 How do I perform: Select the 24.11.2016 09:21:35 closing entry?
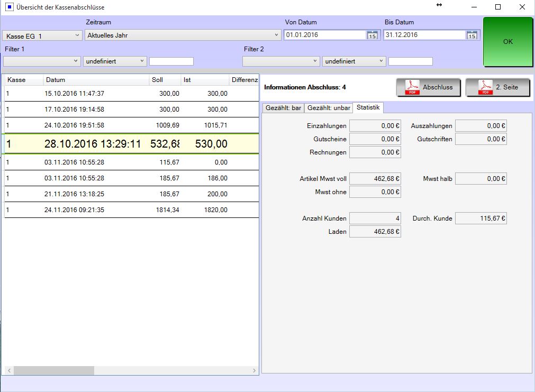[x=74, y=210]
